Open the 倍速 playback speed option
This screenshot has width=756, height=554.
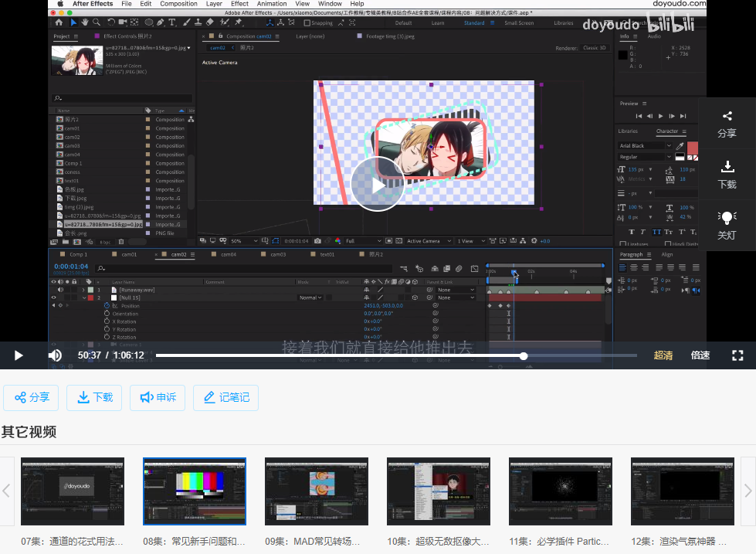pos(700,355)
